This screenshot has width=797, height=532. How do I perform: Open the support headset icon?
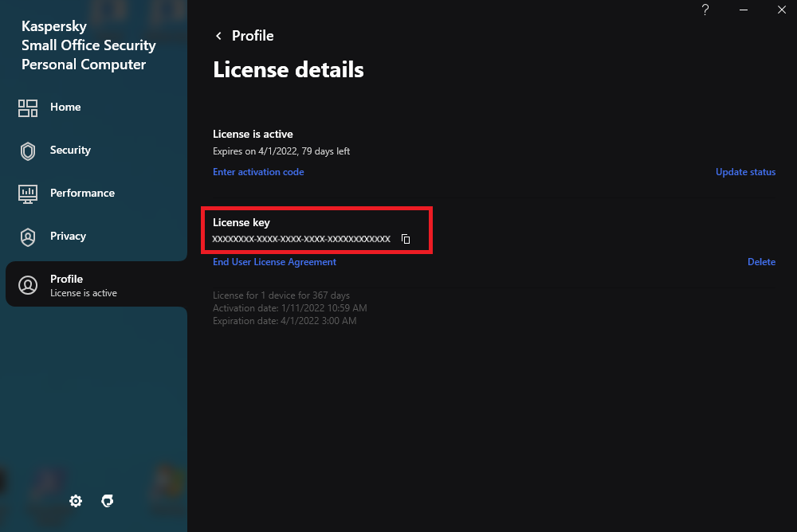[x=108, y=501]
